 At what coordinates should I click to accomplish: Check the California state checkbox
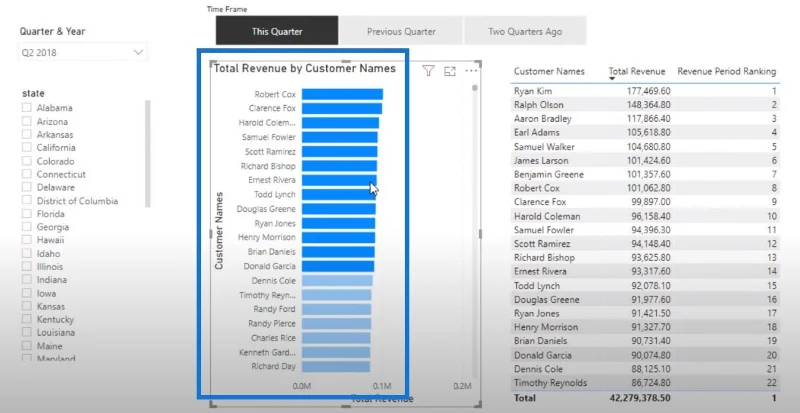(x=27, y=148)
